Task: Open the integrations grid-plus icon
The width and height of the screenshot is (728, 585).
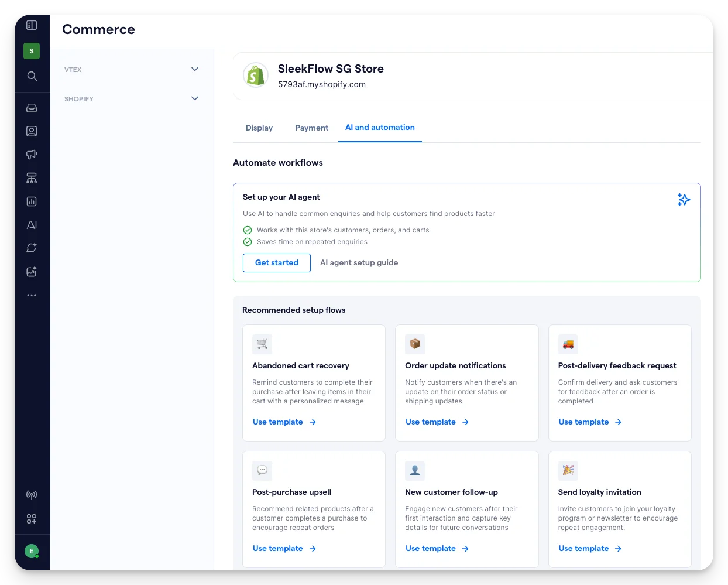Action: pos(32,519)
